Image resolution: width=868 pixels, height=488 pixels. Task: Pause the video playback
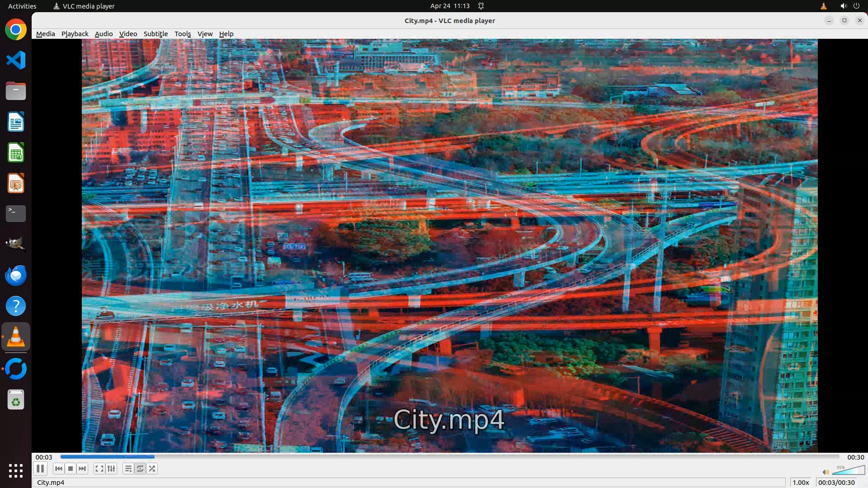tap(40, 469)
